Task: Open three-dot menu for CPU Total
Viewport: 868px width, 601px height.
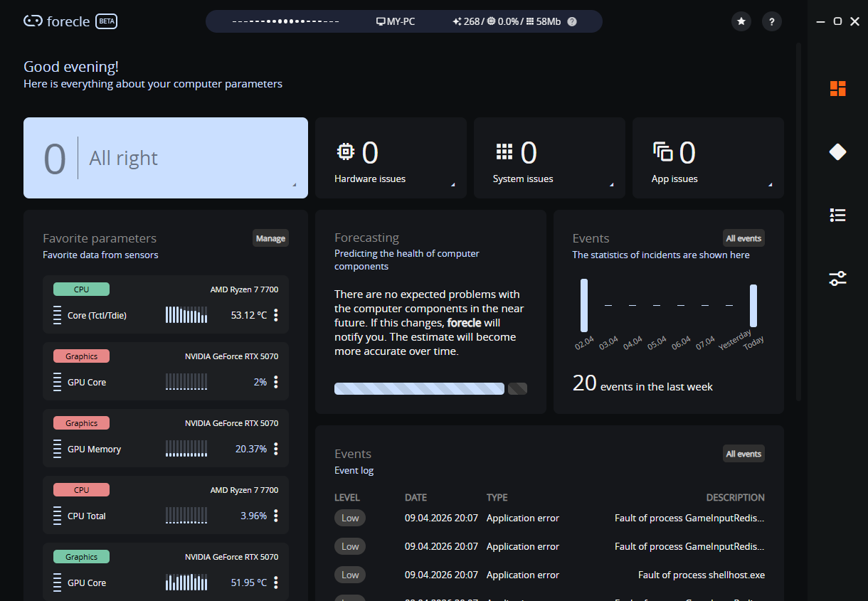Action: [x=276, y=516]
